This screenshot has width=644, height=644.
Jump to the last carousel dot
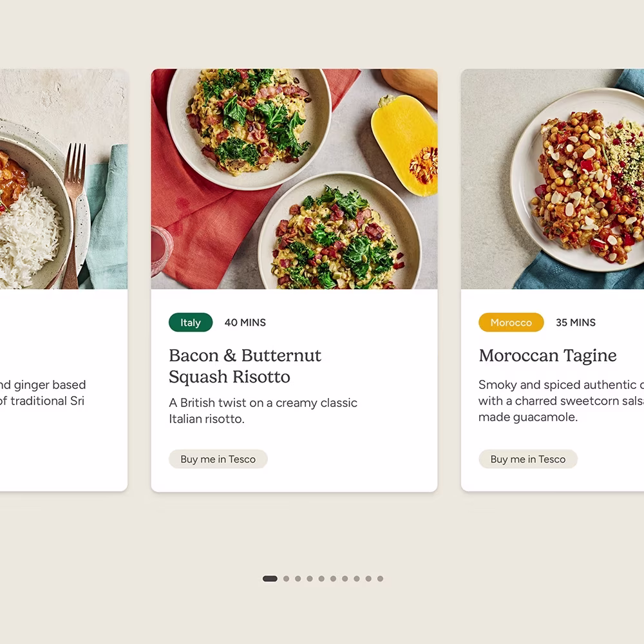pos(381,579)
